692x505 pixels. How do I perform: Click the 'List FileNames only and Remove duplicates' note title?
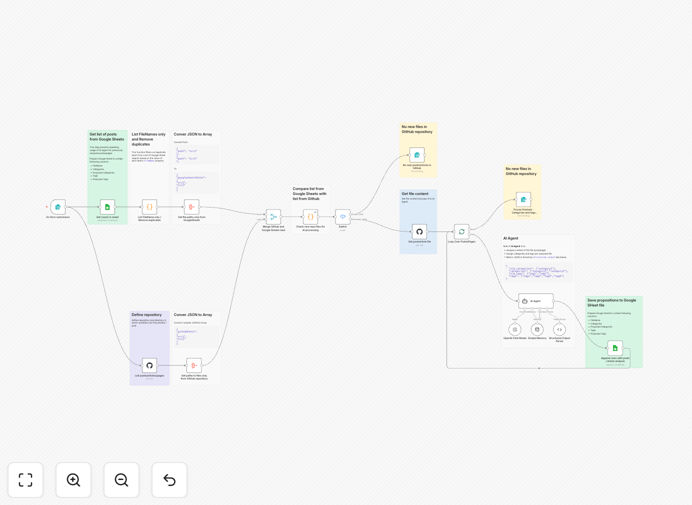coord(149,139)
